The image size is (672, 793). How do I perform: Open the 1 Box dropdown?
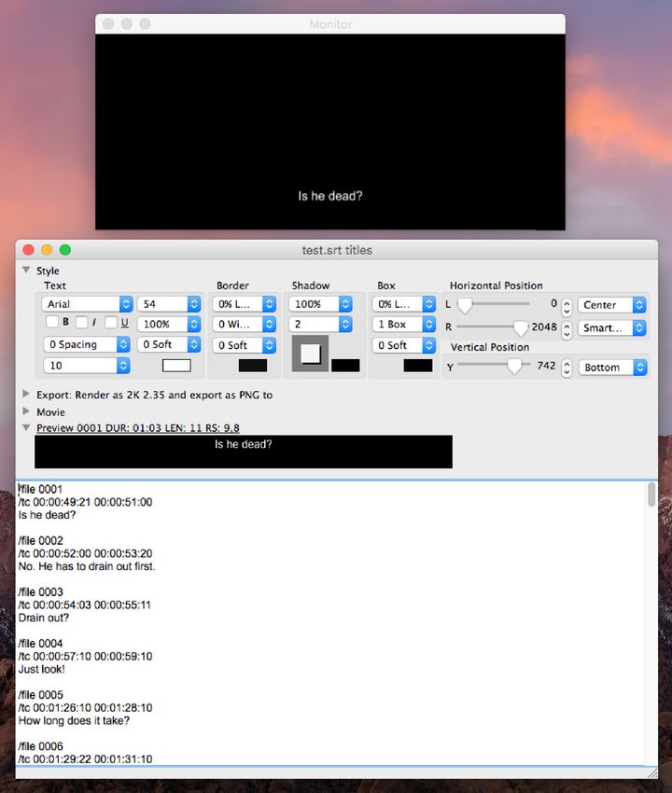pyautogui.click(x=404, y=324)
